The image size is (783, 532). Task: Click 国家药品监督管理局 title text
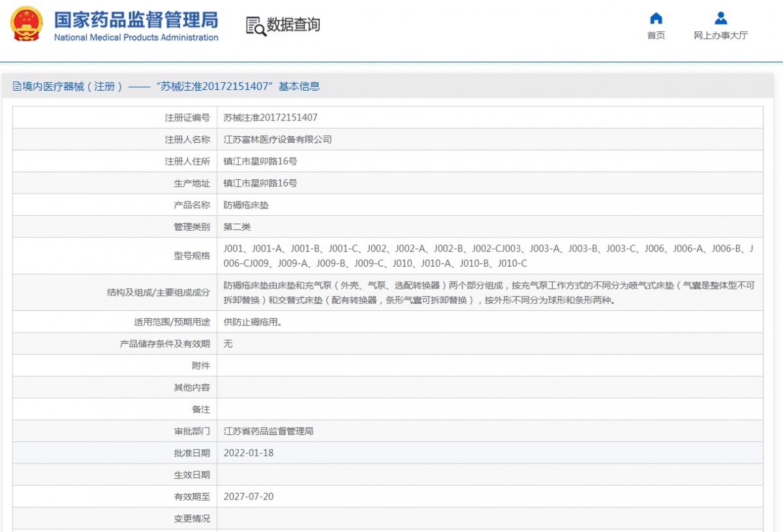coord(136,20)
